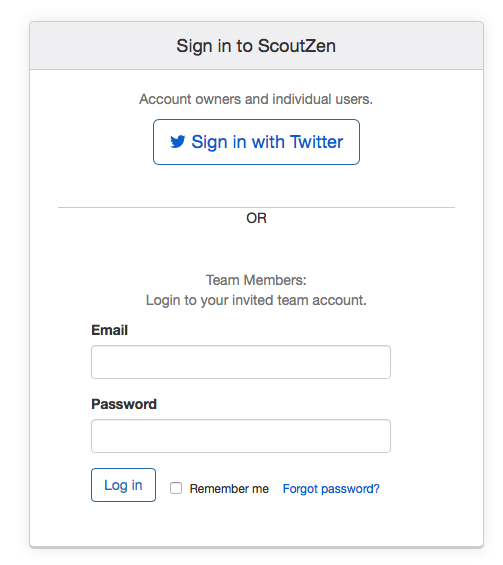Select the word Twitter in sign-in button
Image resolution: width=503 pixels, height=565 pixels.
tap(316, 142)
